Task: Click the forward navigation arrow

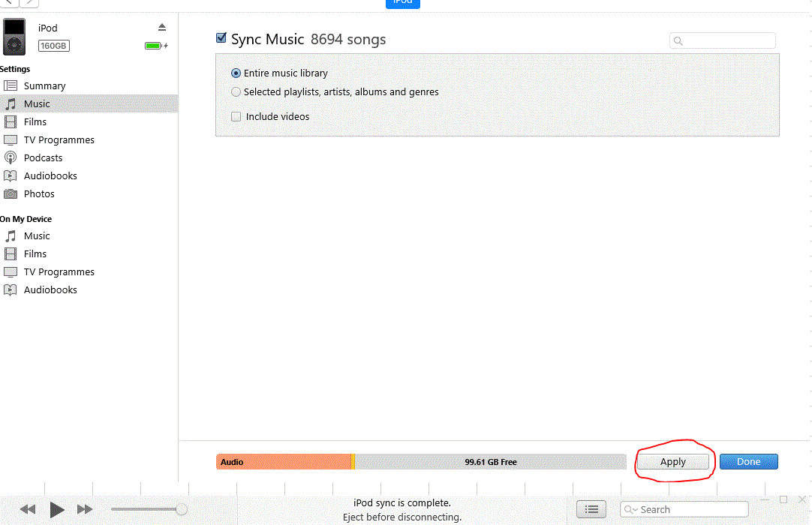Action: (29, 2)
